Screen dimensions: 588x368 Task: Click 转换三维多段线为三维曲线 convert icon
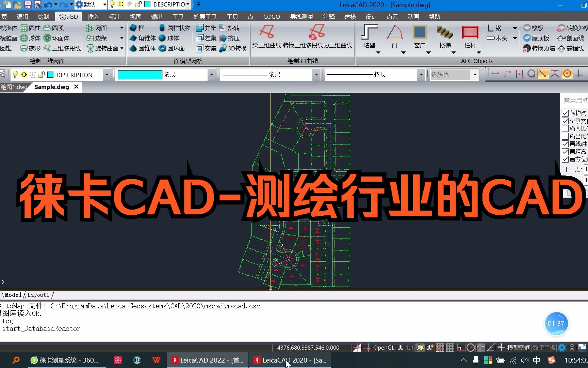tap(317, 36)
